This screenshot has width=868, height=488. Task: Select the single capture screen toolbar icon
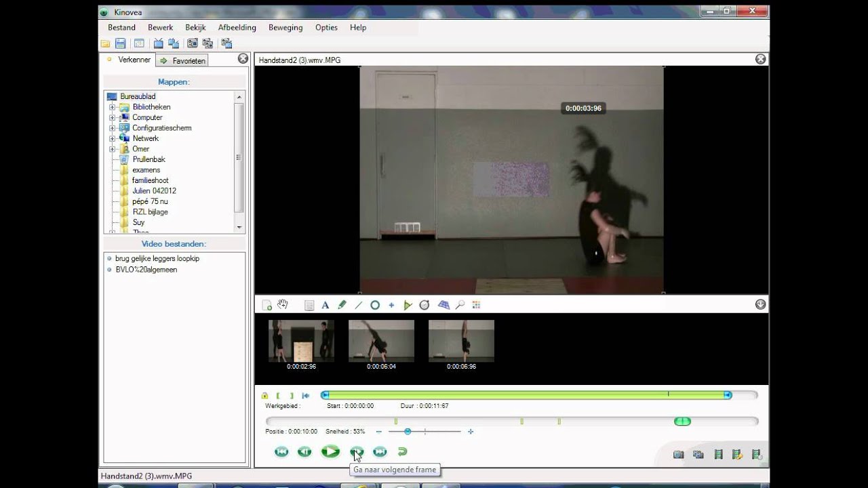click(193, 43)
